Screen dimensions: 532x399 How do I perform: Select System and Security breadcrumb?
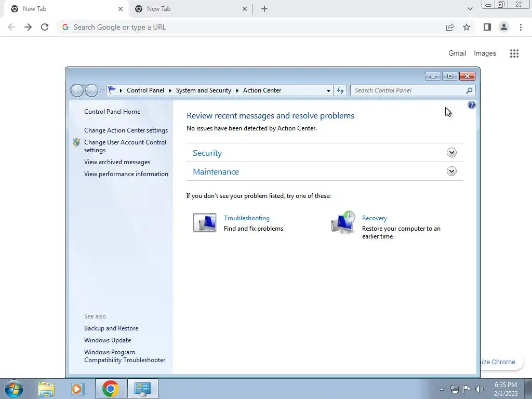click(204, 90)
